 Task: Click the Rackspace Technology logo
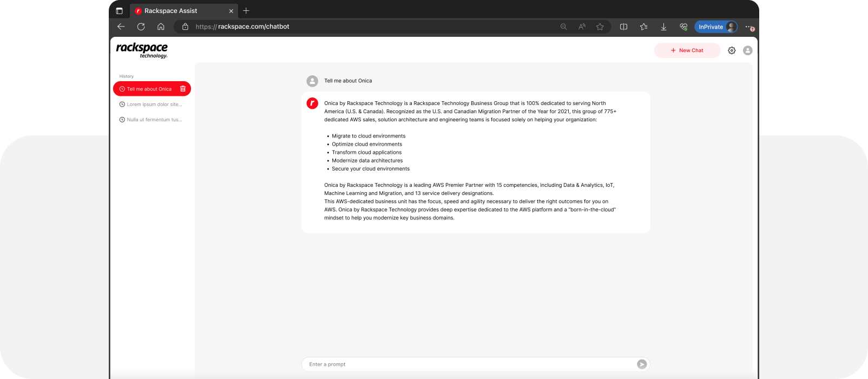142,50
